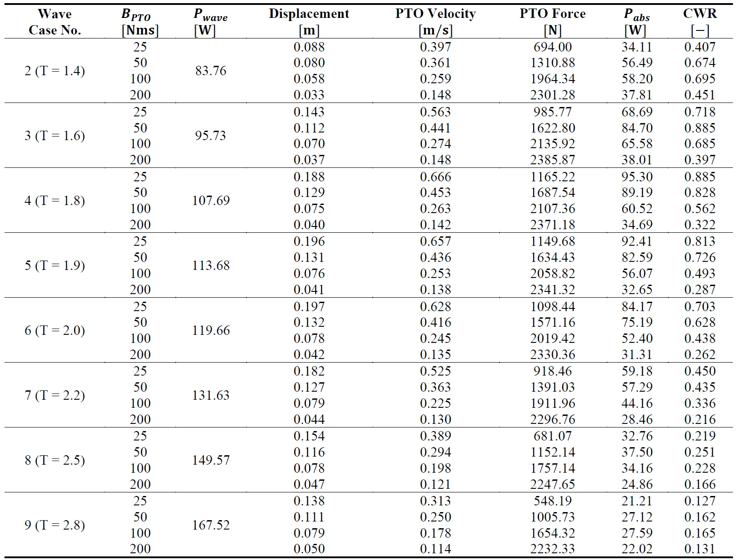Click the Wave Case No. column header
The image size is (737, 560).
[x=55, y=22]
